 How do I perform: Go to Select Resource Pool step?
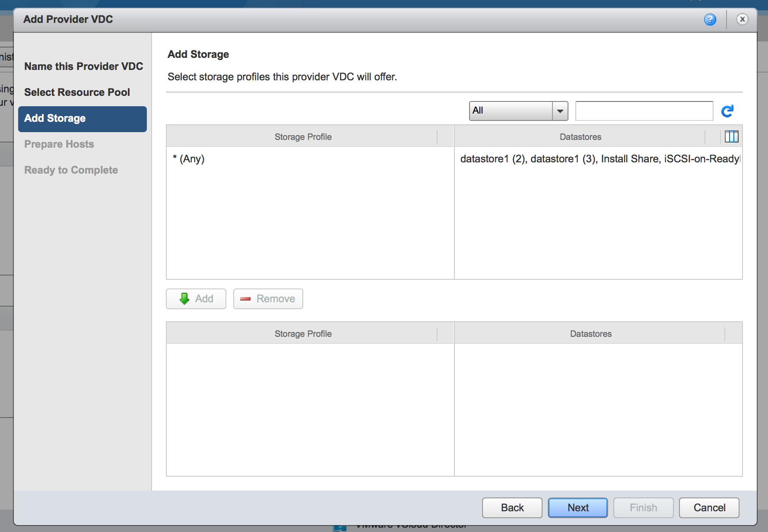click(77, 92)
